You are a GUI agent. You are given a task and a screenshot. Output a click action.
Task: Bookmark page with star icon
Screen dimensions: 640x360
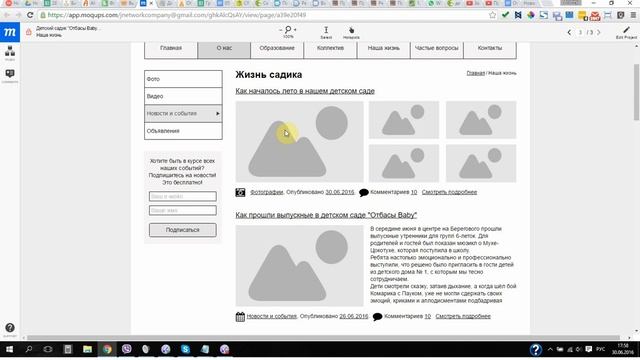pyautogui.click(x=493, y=15)
